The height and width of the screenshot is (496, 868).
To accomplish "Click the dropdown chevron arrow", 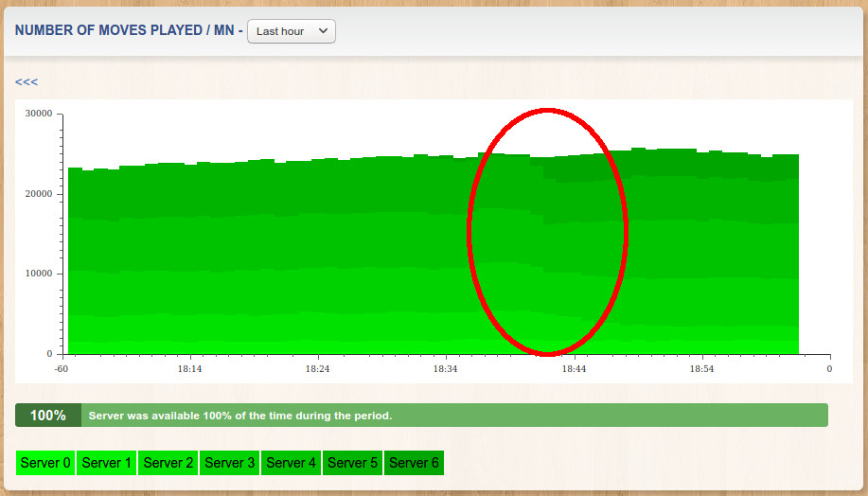I will tap(324, 31).
